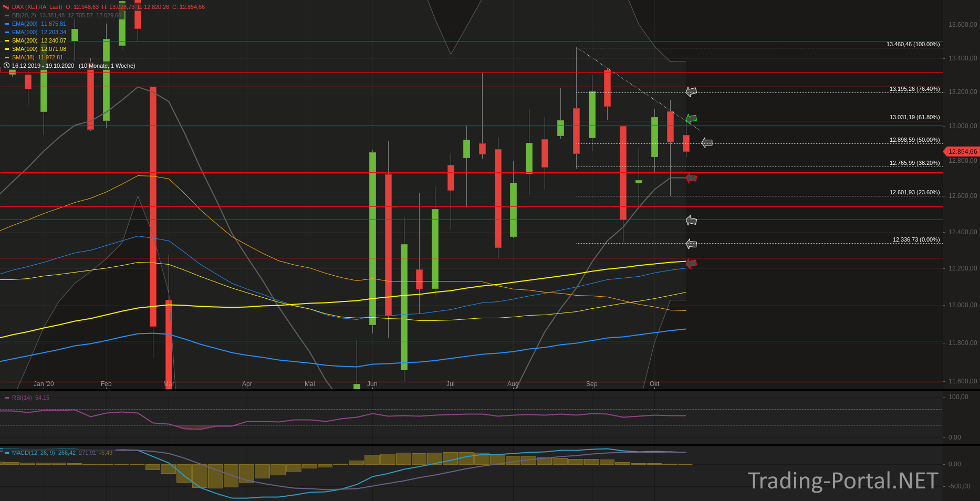980x501 pixels.
Task: Click the SMA(200) yellow legend marker
Action: coord(7,40)
